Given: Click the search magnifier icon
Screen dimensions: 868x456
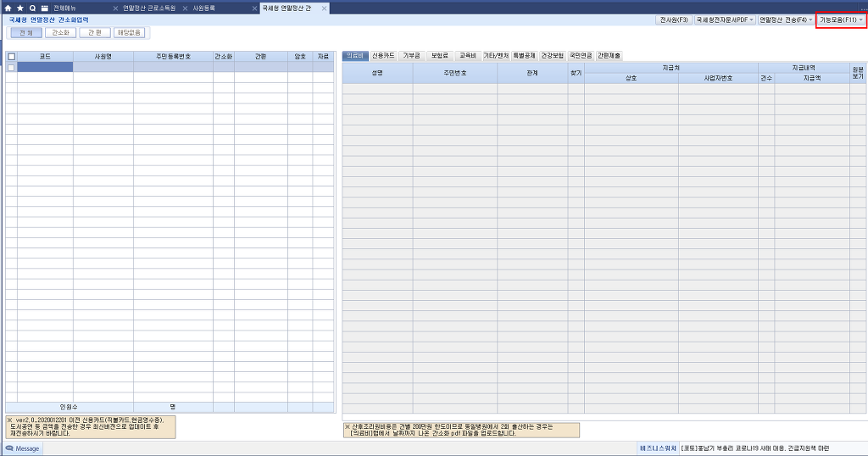Looking at the screenshot, I should pyautogui.click(x=32, y=8).
